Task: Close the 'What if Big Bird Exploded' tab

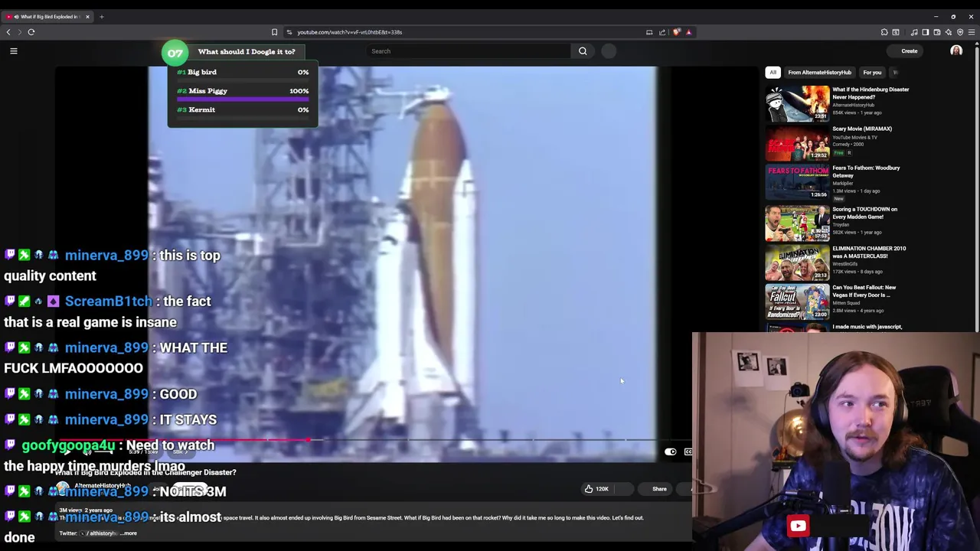Action: [x=87, y=16]
